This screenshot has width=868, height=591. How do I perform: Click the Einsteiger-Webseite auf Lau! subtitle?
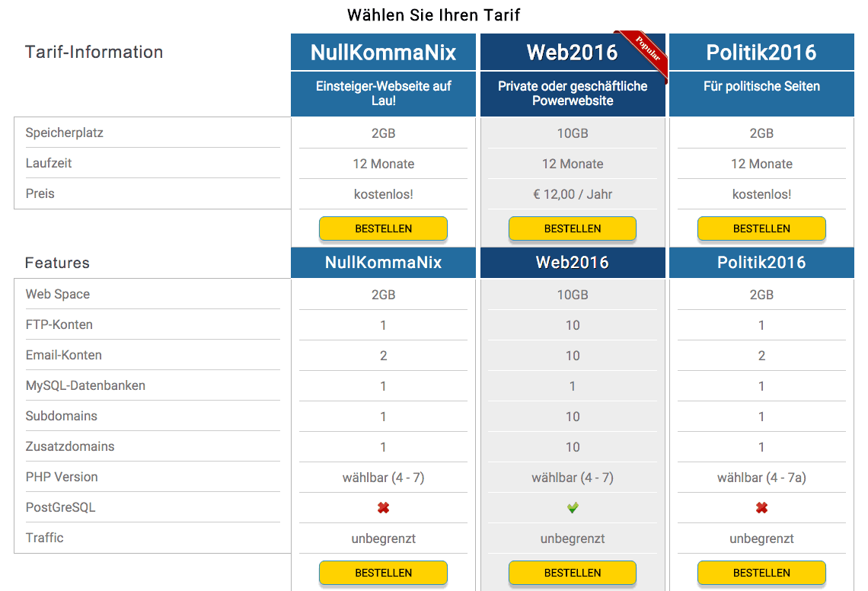point(383,94)
